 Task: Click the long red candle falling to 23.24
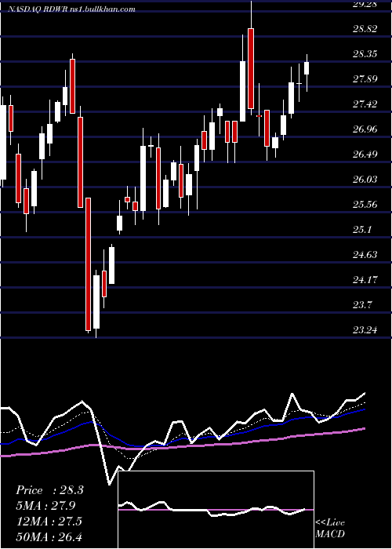(x=88, y=264)
